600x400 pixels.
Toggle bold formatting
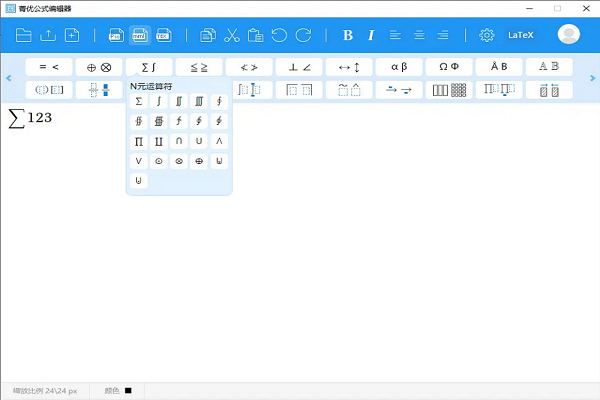click(x=348, y=35)
